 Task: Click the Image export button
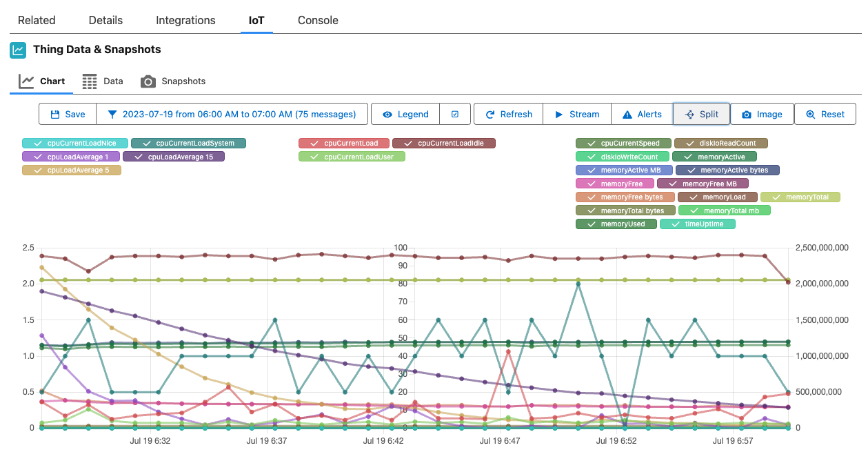[762, 114]
